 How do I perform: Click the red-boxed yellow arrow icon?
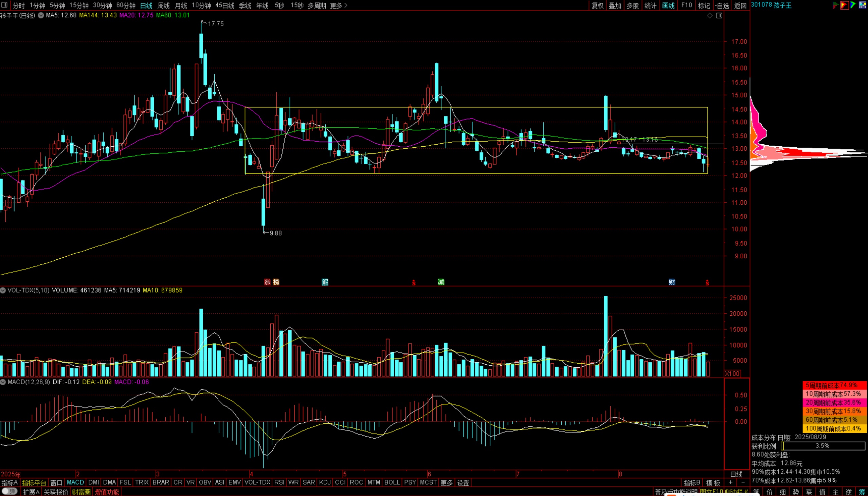[x=844, y=5]
